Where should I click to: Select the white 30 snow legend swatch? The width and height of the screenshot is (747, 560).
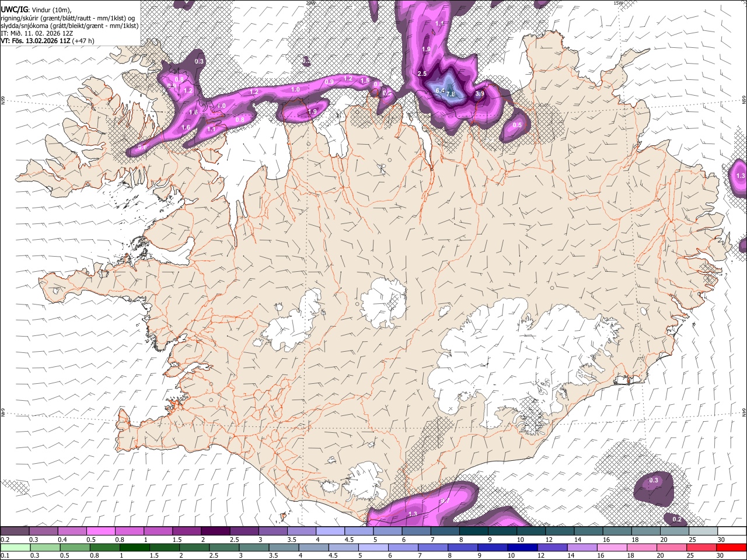pyautogui.click(x=732, y=531)
